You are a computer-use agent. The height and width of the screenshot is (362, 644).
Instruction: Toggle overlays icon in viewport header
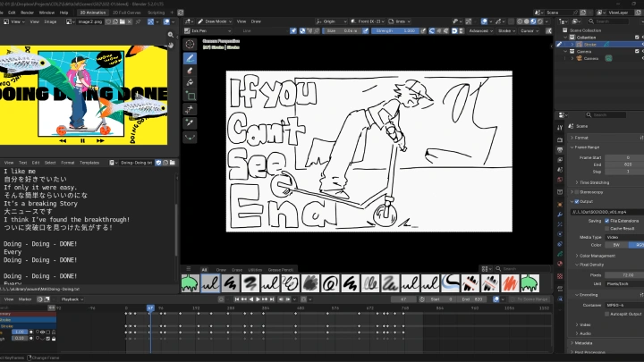click(x=485, y=21)
